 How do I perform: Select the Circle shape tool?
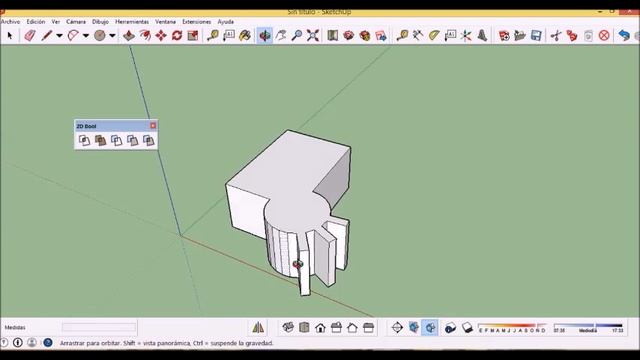[x=100, y=36]
